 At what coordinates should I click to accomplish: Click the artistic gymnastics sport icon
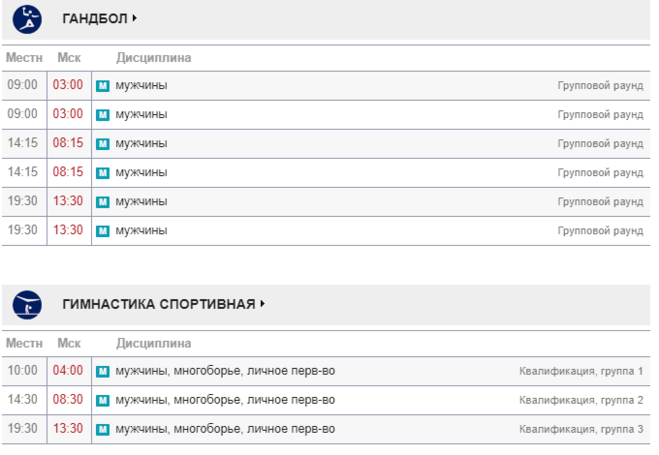pyautogui.click(x=27, y=305)
